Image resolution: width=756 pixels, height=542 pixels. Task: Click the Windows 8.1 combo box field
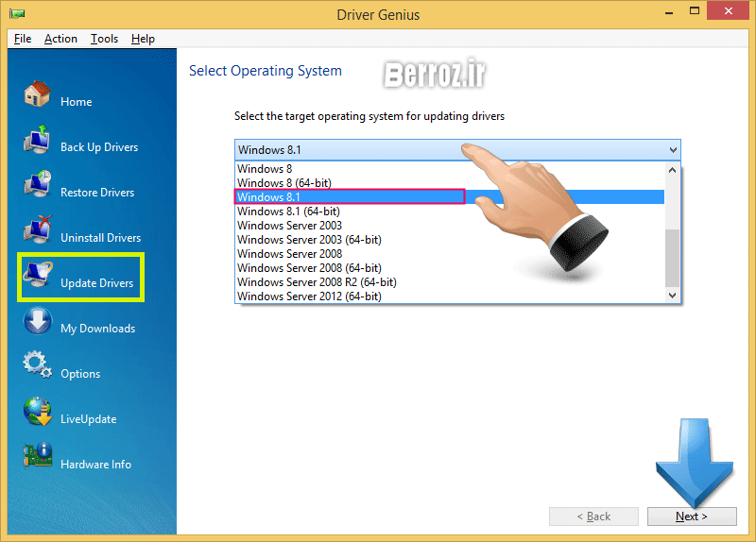[x=457, y=150]
